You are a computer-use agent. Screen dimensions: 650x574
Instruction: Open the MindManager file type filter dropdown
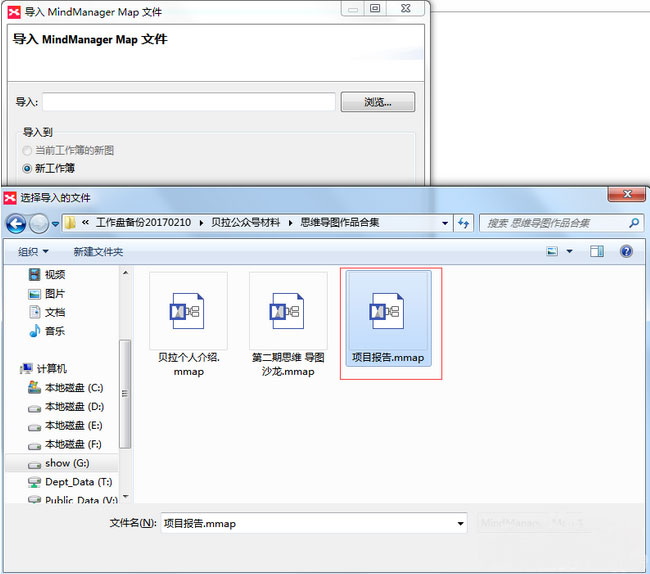point(535,523)
